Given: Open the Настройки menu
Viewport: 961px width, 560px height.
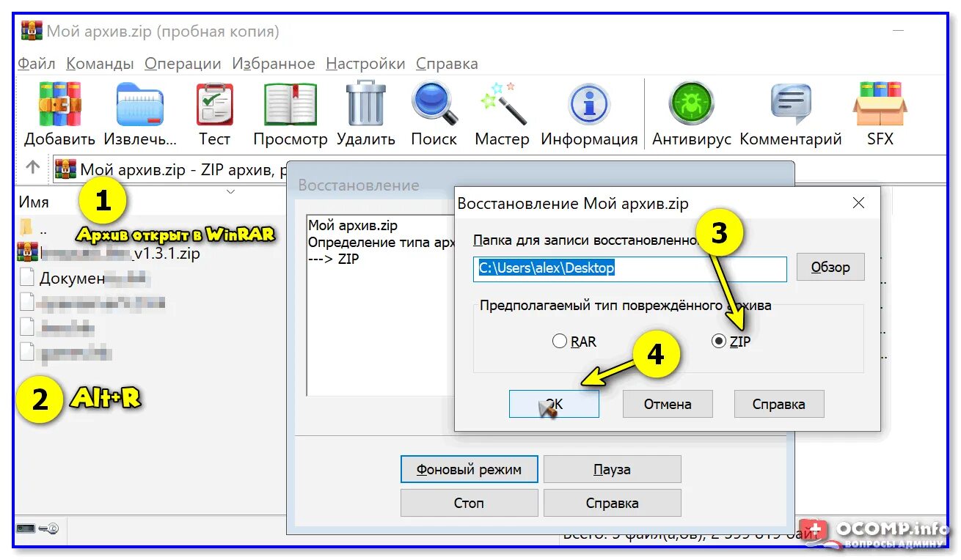Looking at the screenshot, I should click(365, 64).
